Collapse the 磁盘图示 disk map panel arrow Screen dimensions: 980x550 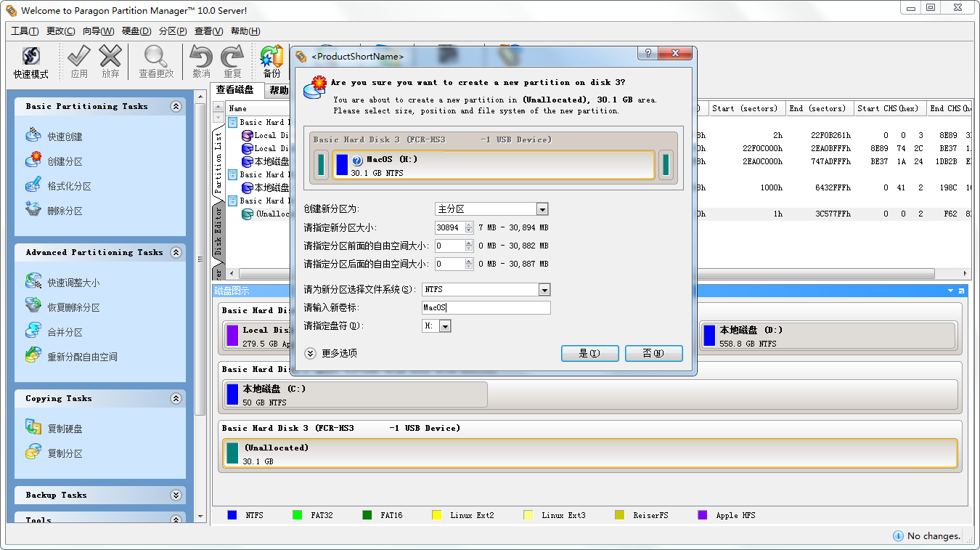point(951,291)
